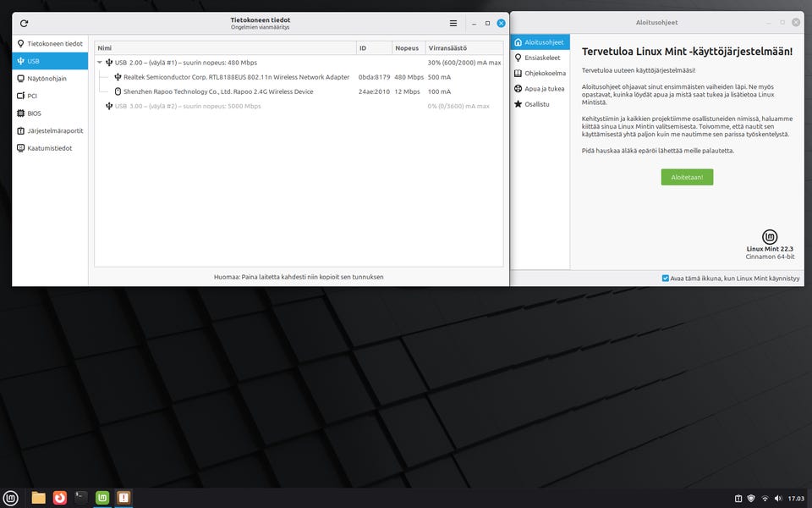Select the Realtek RTL8188EUS Wireless Network Adapter row
Image resolution: width=812 pixels, height=508 pixels.
click(299, 77)
